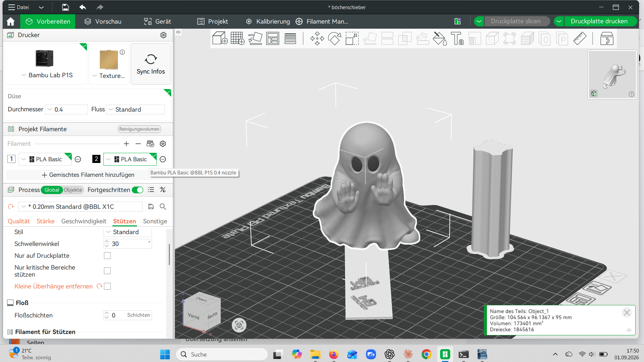Open the Fluss Standard dropdown
Screen dimensions: 644x362
(x=135, y=110)
